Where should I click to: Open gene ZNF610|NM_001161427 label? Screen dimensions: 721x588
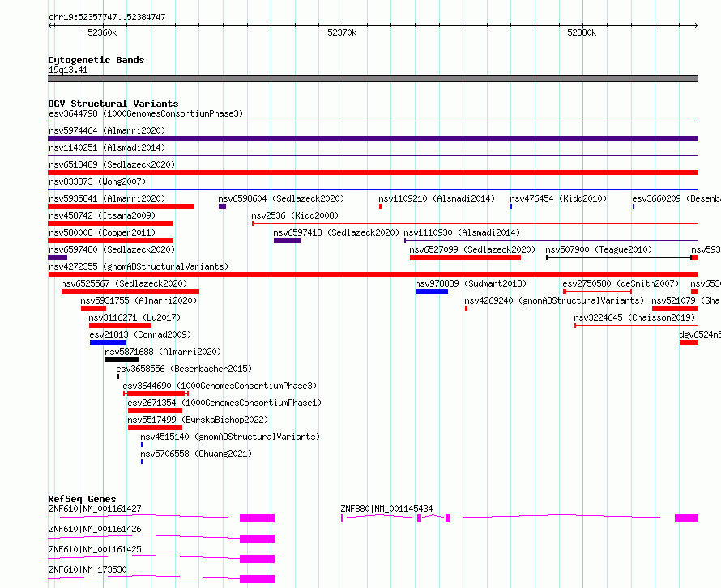tap(95, 509)
